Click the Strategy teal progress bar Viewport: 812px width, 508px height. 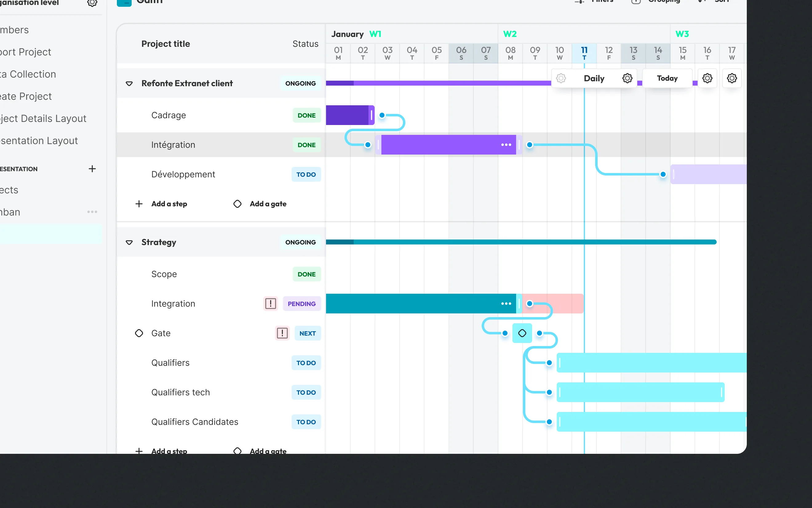(x=521, y=242)
